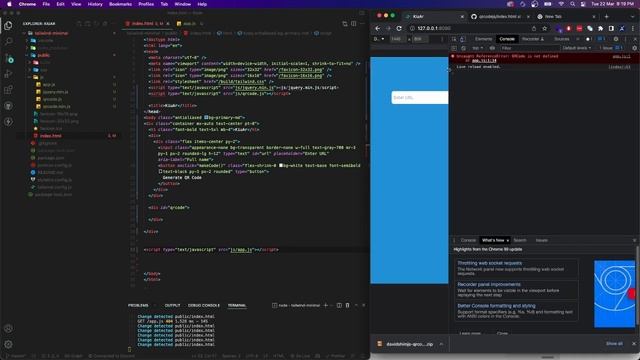
Task: Open the Apple menu
Action: pyautogui.click(x=9, y=4)
